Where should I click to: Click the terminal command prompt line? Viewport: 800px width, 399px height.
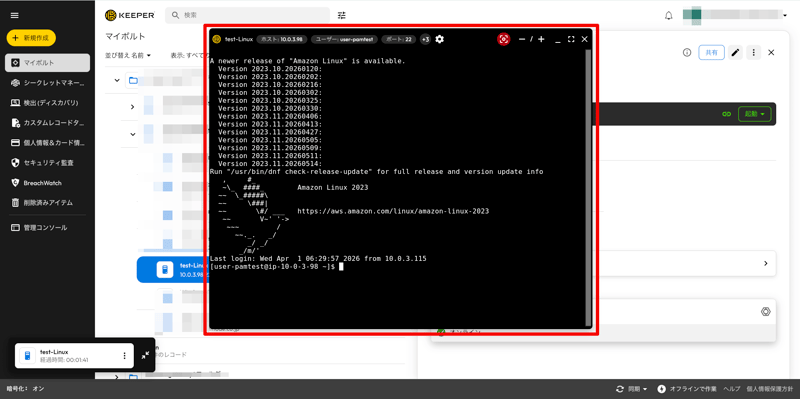click(277, 266)
